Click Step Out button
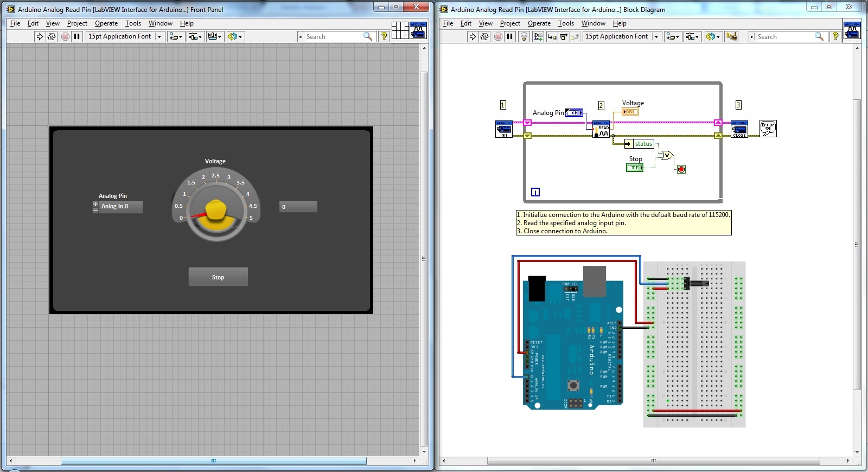This screenshot has height=472, width=868. click(x=575, y=36)
